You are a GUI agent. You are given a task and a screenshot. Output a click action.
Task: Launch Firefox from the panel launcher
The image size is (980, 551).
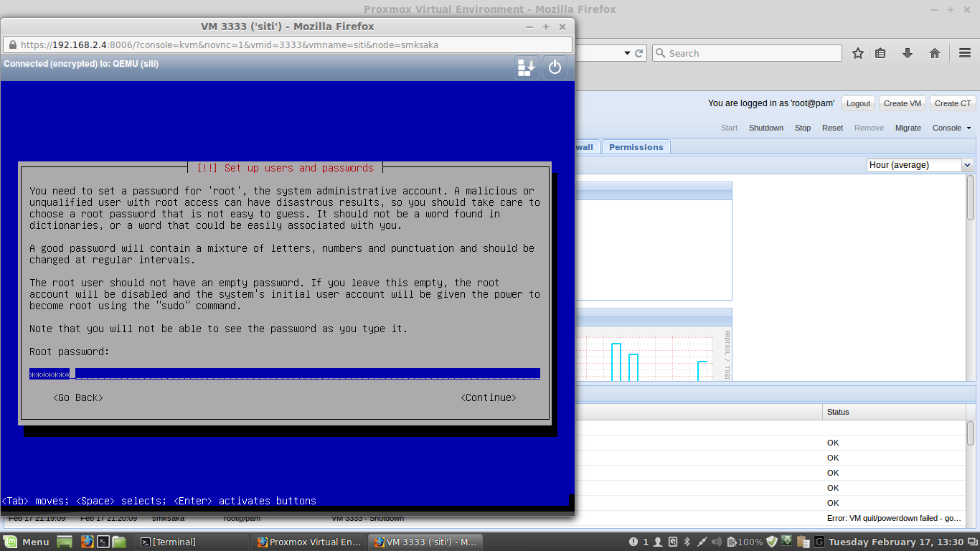[87, 542]
